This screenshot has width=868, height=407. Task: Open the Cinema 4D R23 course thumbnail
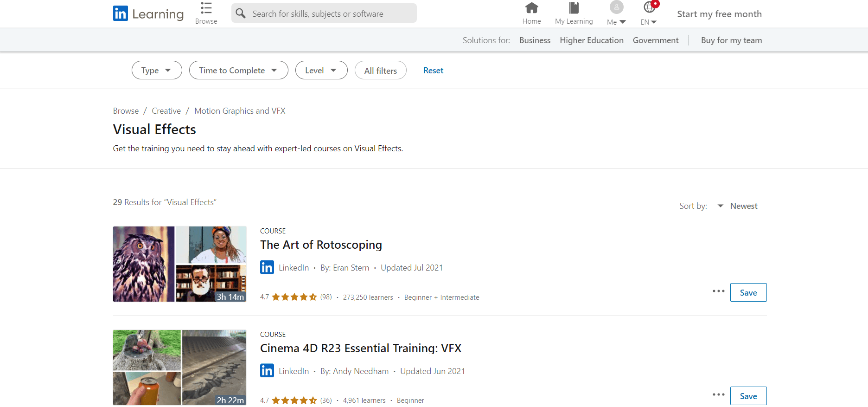[179, 368]
